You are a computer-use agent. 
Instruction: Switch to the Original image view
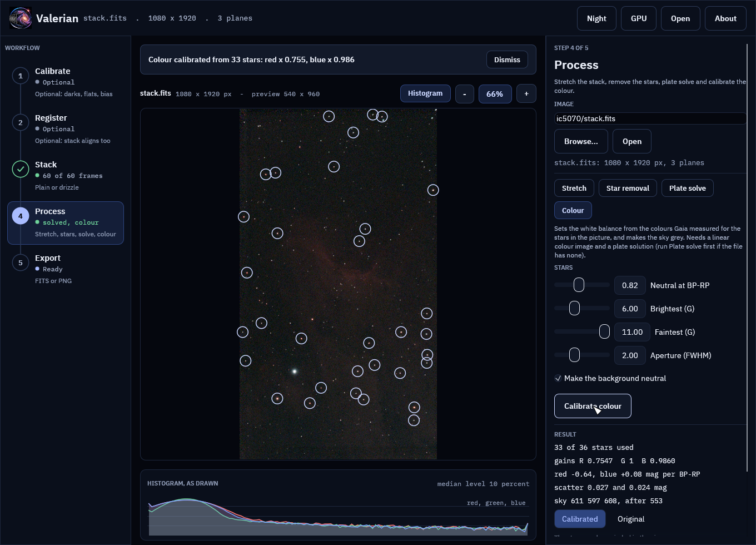click(631, 519)
